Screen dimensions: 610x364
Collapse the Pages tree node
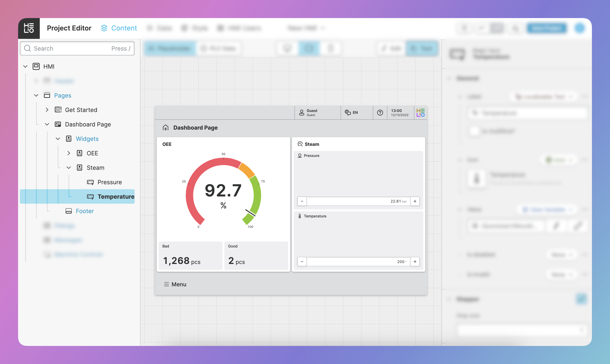(x=36, y=96)
